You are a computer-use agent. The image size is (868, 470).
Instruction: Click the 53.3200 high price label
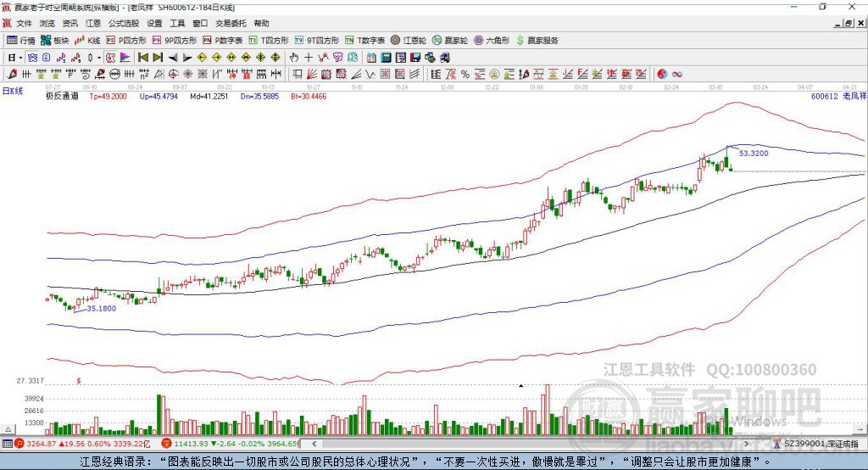754,154
